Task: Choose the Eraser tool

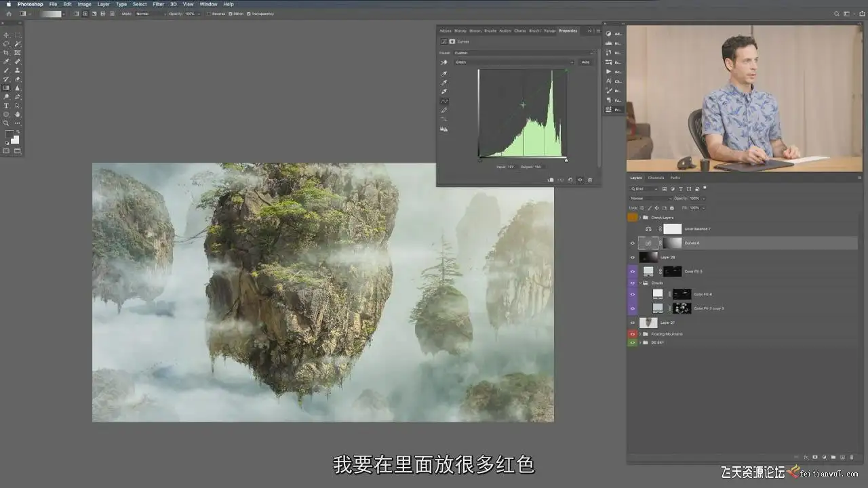Action: 18,79
